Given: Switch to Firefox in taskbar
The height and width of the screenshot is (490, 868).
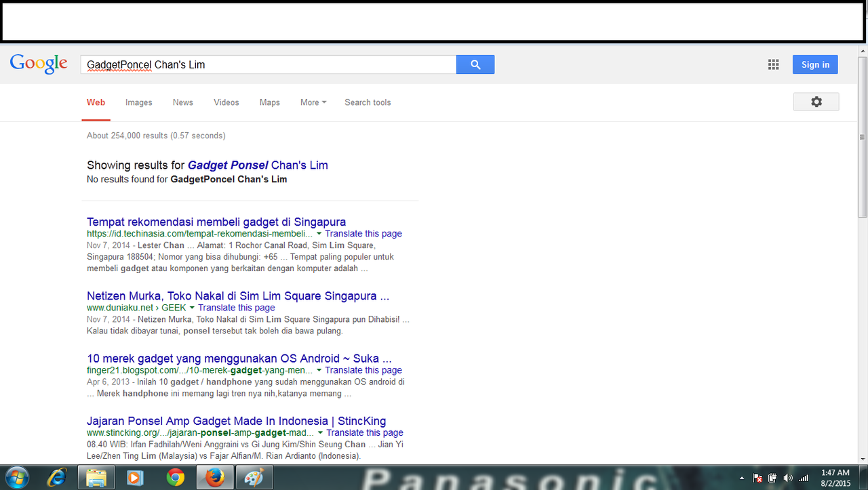Looking at the screenshot, I should (x=215, y=478).
